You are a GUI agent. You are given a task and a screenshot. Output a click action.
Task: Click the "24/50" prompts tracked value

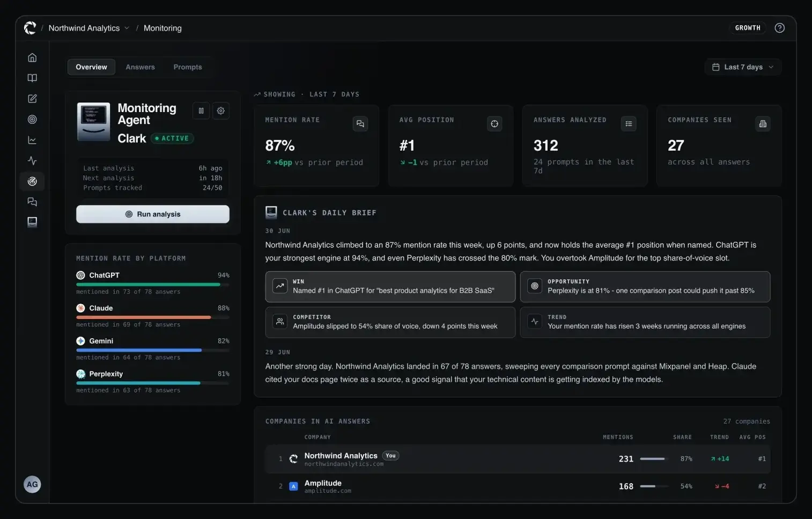pyautogui.click(x=212, y=188)
